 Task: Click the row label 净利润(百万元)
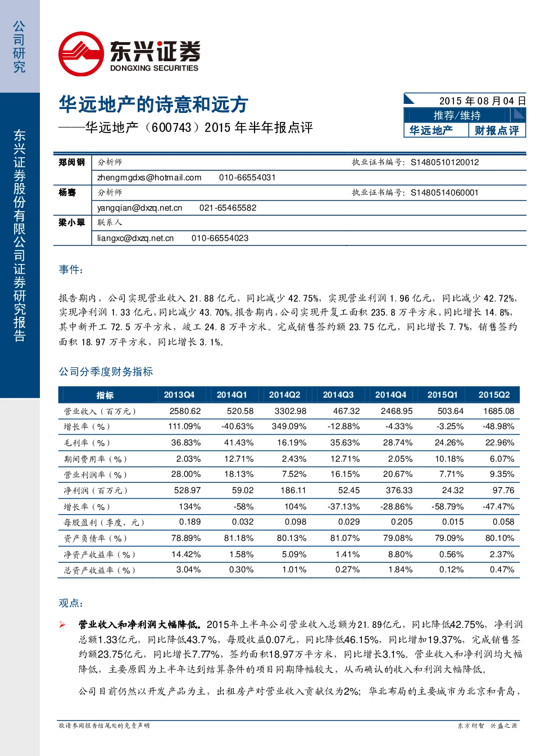[96, 490]
